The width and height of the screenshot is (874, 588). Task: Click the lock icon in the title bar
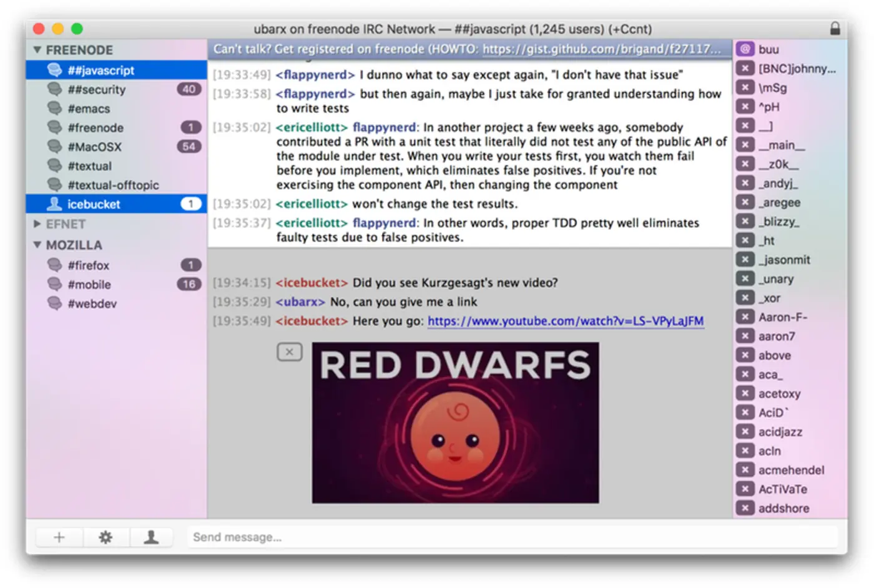(x=835, y=28)
